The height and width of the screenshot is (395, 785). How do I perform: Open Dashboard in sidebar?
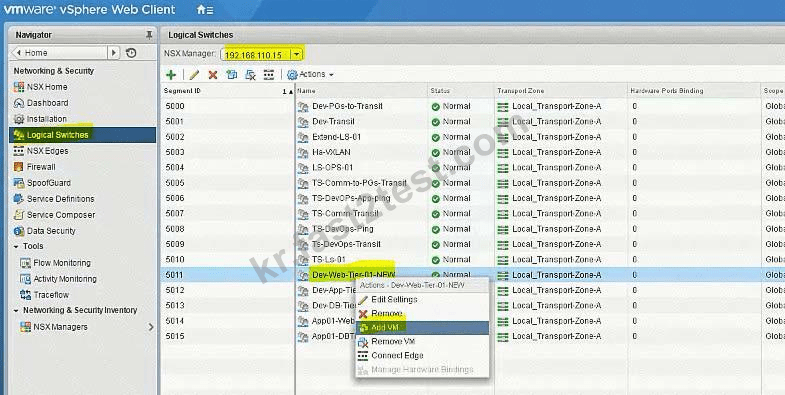coord(48,103)
